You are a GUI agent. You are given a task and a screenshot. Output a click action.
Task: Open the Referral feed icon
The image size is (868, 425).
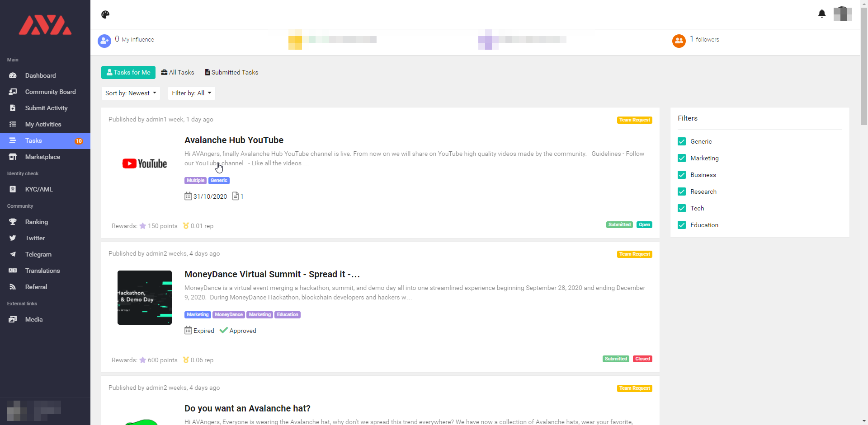click(x=13, y=287)
